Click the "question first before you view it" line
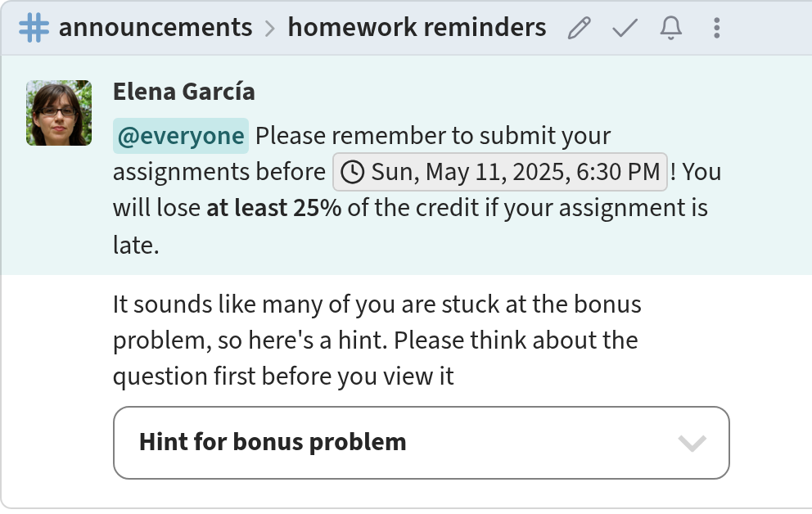The height and width of the screenshot is (514, 812). (283, 376)
